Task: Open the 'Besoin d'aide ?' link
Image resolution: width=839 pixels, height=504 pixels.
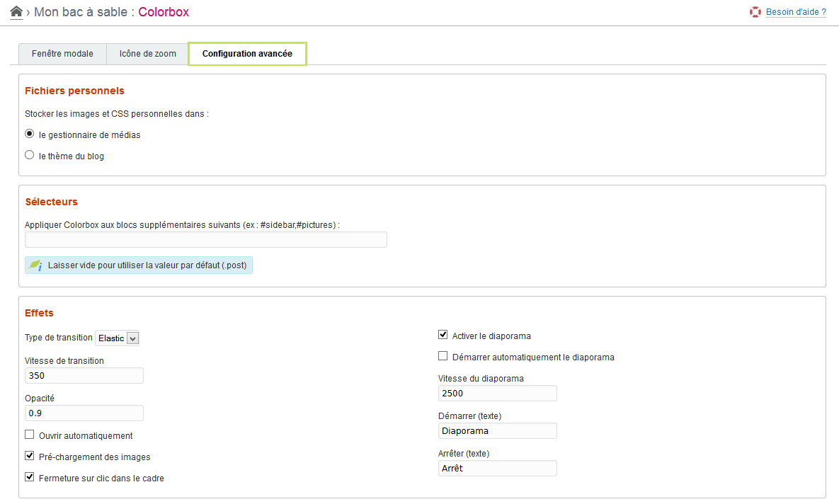Action: click(796, 12)
